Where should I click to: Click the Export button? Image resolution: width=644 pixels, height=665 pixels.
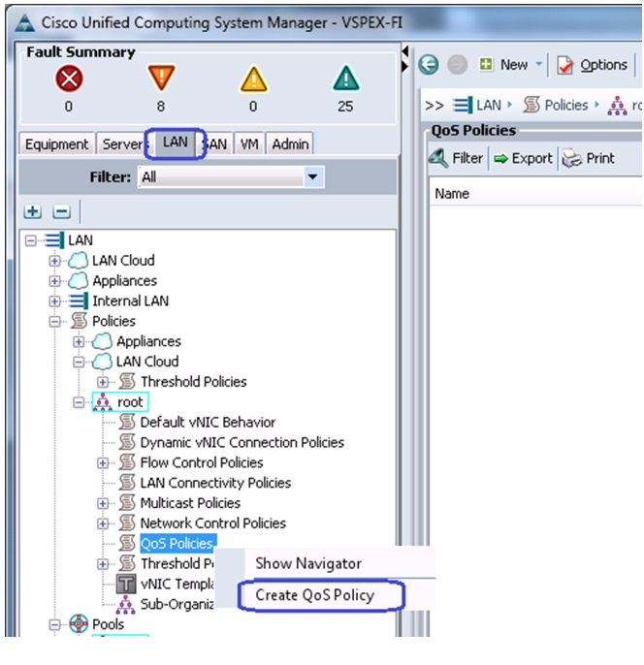click(x=523, y=159)
